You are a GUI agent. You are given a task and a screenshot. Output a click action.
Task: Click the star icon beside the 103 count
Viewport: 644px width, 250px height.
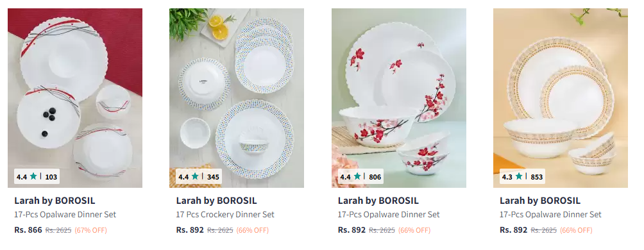[x=33, y=176]
